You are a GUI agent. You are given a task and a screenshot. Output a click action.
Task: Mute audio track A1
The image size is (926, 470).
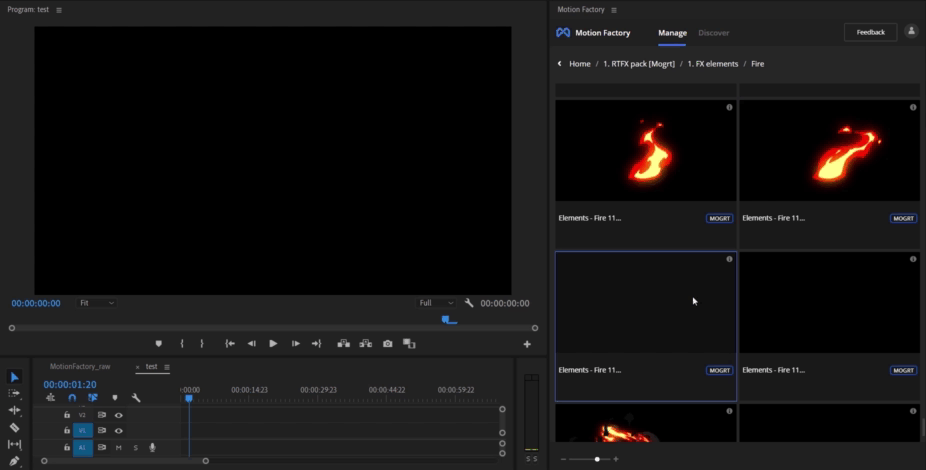(x=118, y=448)
